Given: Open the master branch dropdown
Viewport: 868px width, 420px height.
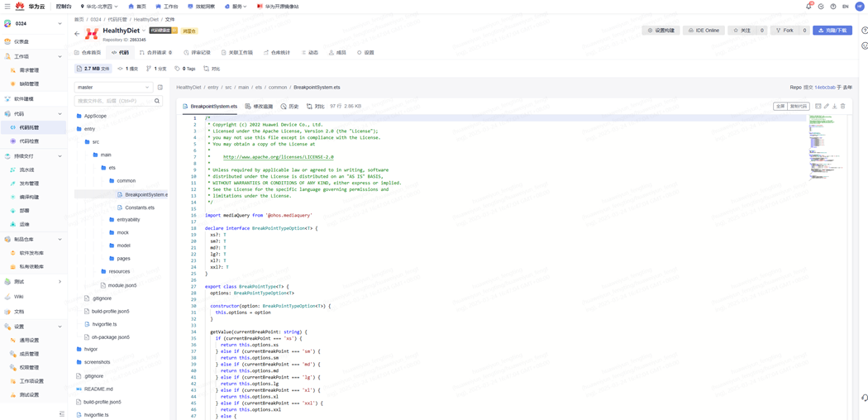Looking at the screenshot, I should point(113,88).
